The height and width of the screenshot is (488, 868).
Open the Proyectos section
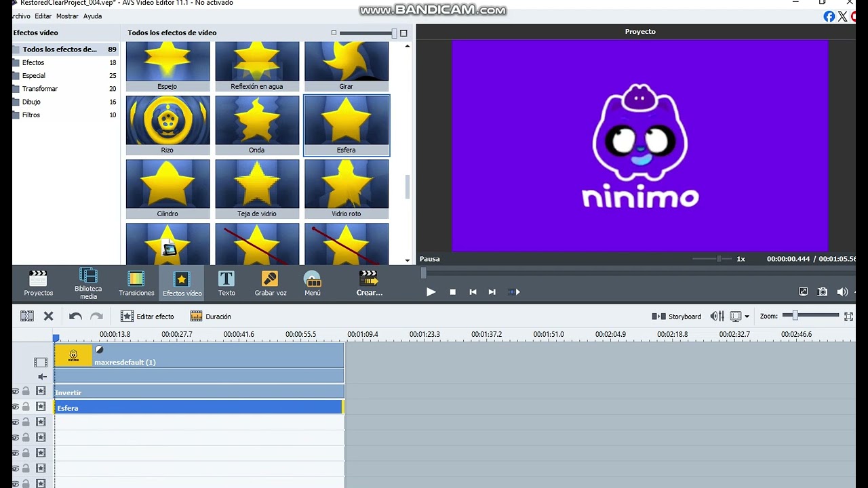click(x=38, y=283)
